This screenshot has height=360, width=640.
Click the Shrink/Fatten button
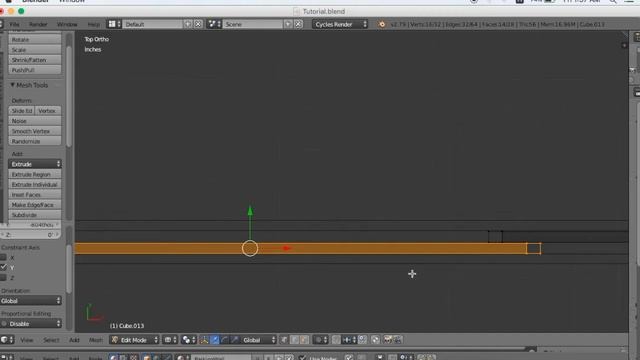point(35,60)
